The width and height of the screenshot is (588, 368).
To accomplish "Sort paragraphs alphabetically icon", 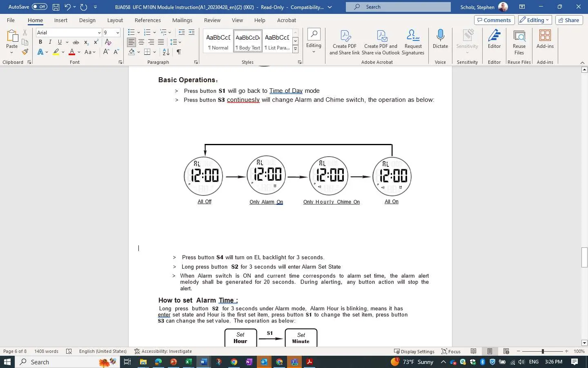I will pyautogui.click(x=166, y=52).
